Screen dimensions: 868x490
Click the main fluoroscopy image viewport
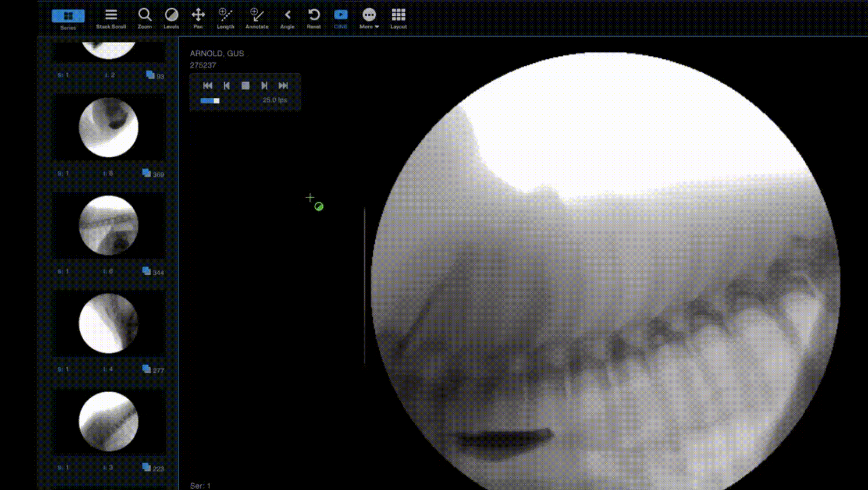[x=605, y=271]
